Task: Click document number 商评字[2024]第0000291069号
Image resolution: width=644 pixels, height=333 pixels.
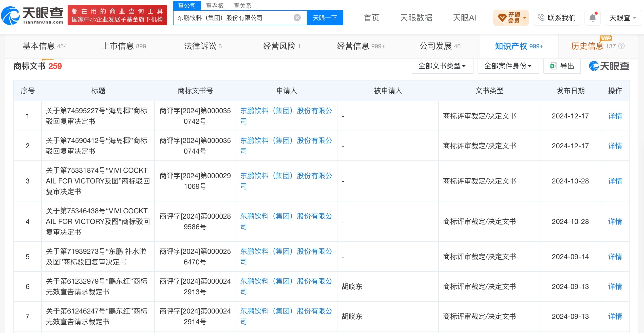Action: coord(195,181)
